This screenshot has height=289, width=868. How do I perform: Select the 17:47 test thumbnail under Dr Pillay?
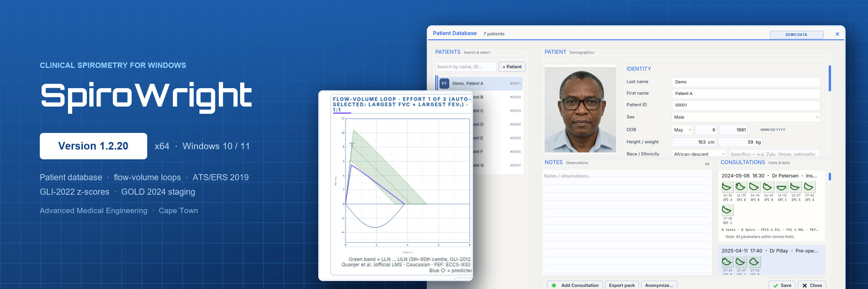[x=741, y=262]
